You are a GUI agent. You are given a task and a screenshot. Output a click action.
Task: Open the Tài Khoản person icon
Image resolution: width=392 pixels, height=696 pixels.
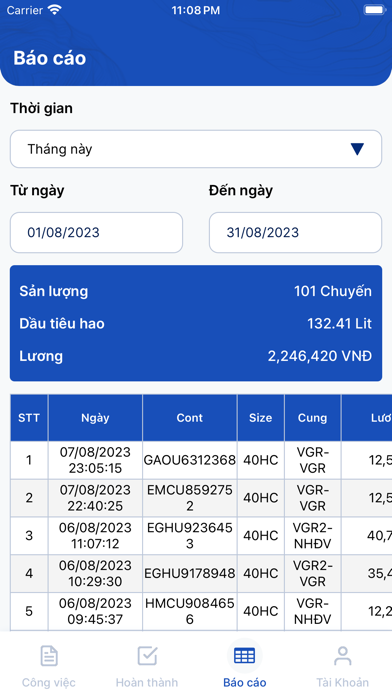click(x=342, y=656)
